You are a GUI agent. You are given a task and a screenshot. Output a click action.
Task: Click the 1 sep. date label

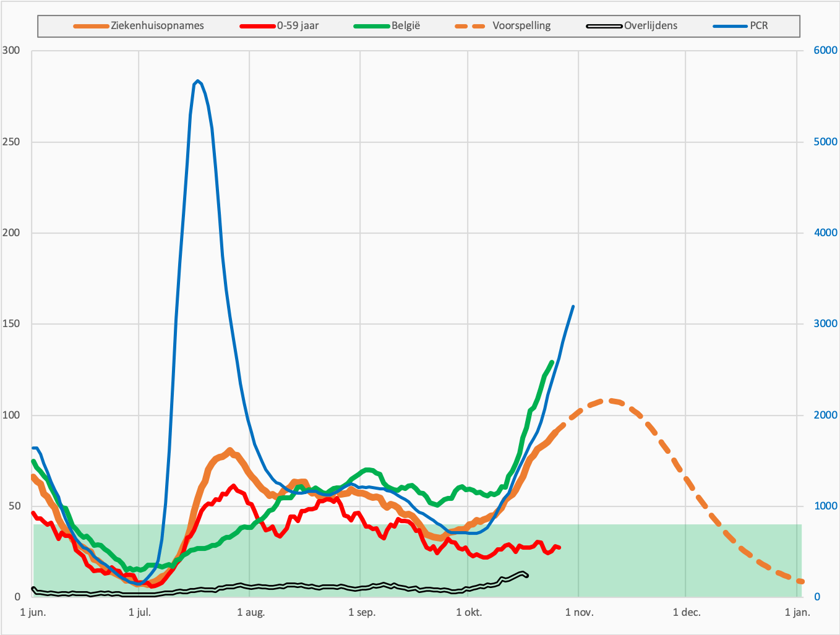pos(362,613)
